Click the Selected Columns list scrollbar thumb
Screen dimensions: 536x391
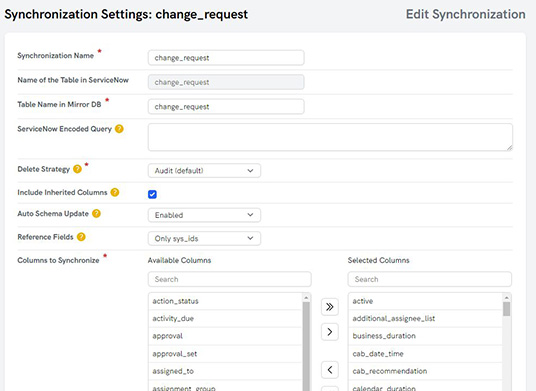coord(507,309)
